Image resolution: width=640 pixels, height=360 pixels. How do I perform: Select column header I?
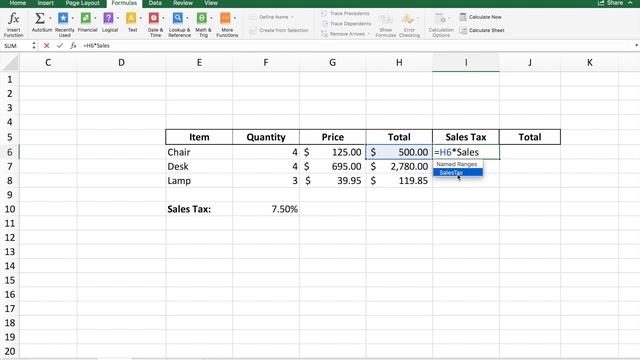(x=466, y=63)
